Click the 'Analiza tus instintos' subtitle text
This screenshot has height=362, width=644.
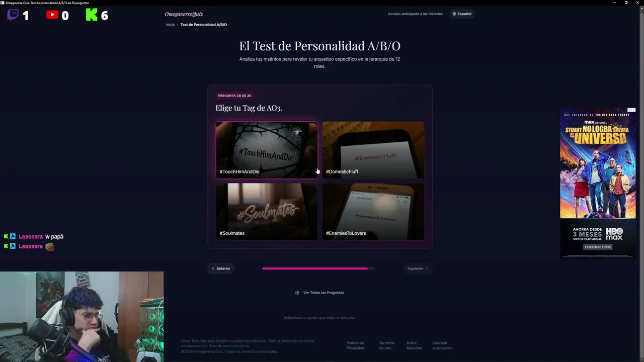(319, 63)
